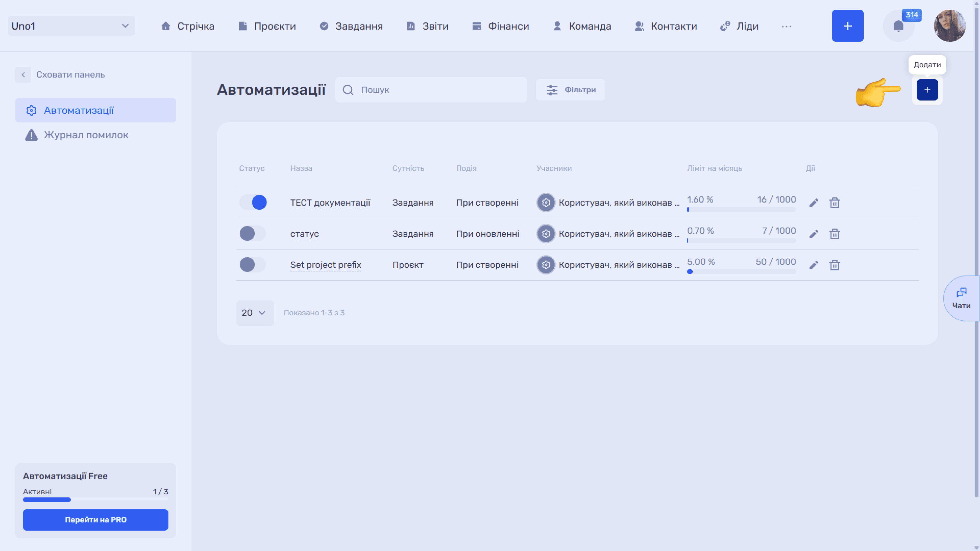Click the Активні 1 / 3 progress bar
The width and height of the screenshot is (980, 551).
pyautogui.click(x=95, y=500)
